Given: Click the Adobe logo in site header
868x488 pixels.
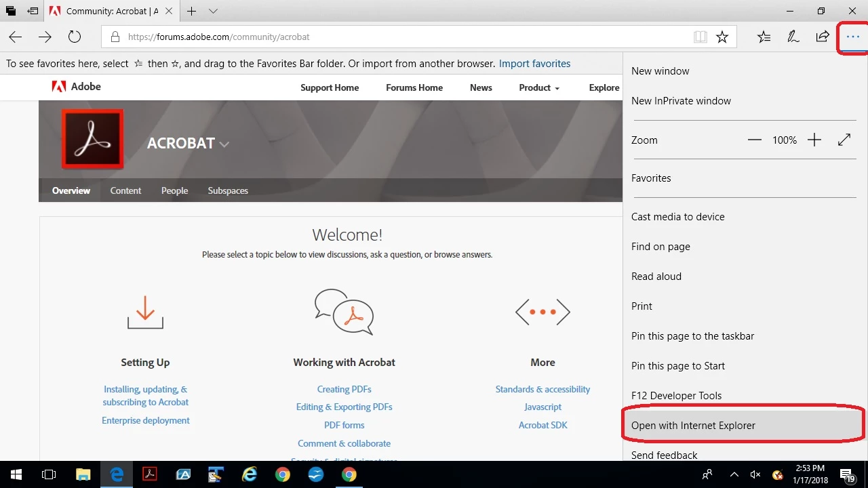Looking at the screenshot, I should point(76,87).
